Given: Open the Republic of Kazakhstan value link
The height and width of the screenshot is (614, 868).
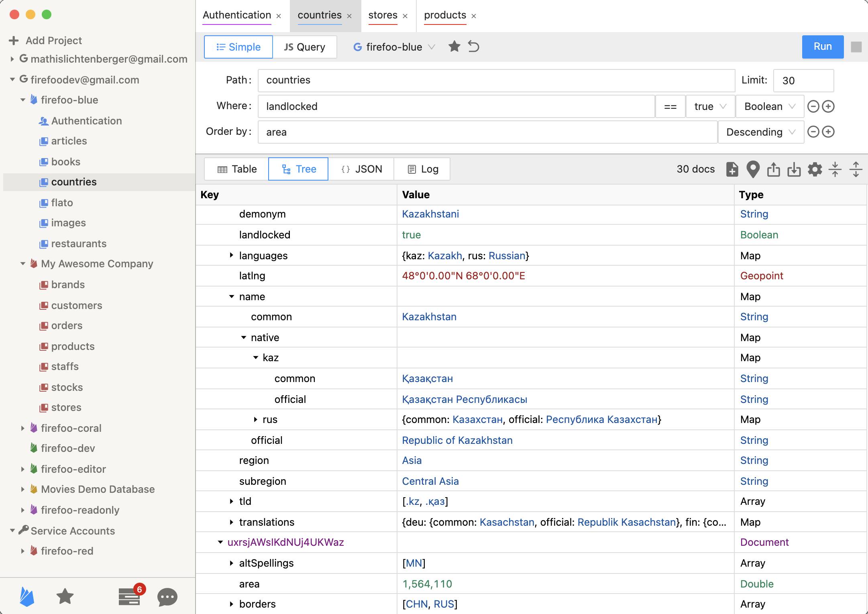Looking at the screenshot, I should 457,440.
